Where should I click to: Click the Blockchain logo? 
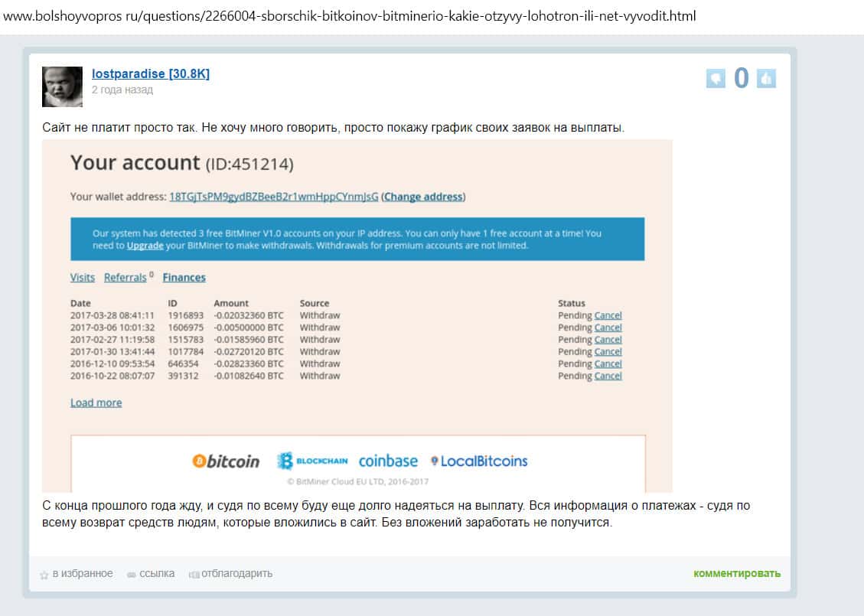[x=312, y=461]
